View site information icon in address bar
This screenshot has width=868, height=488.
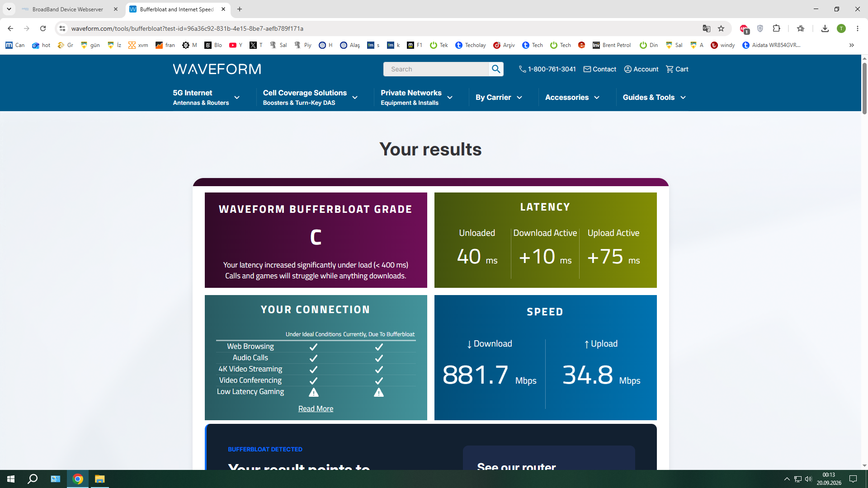(62, 28)
